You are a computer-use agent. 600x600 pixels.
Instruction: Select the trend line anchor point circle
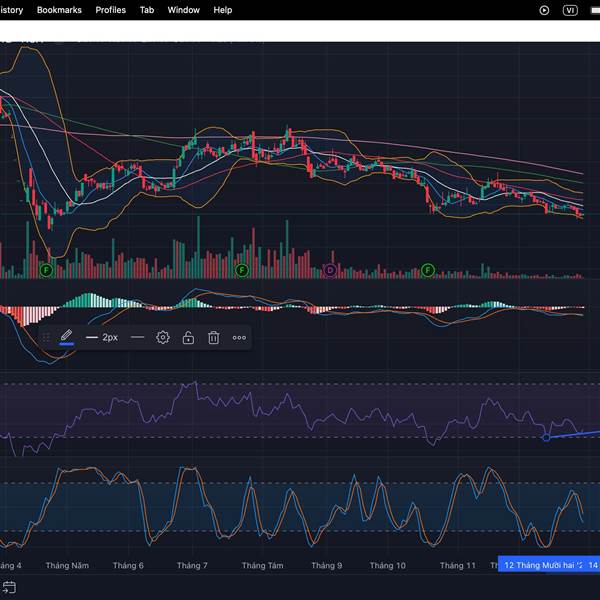[546, 437]
